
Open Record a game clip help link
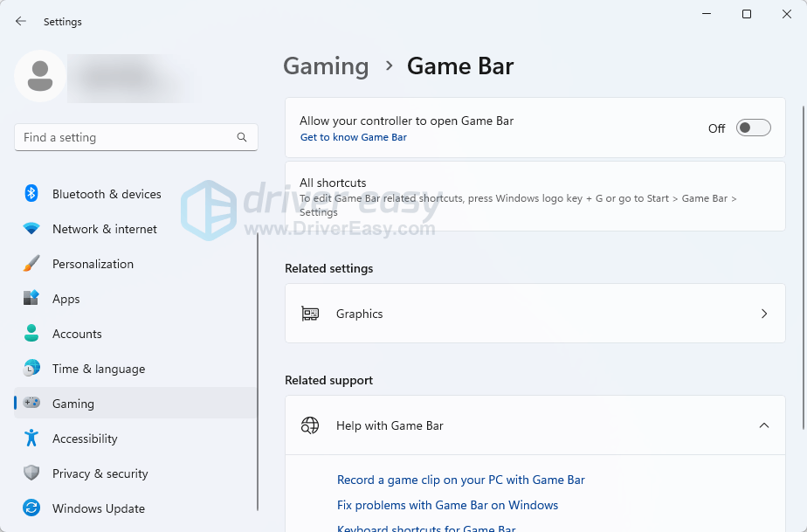[460, 480]
